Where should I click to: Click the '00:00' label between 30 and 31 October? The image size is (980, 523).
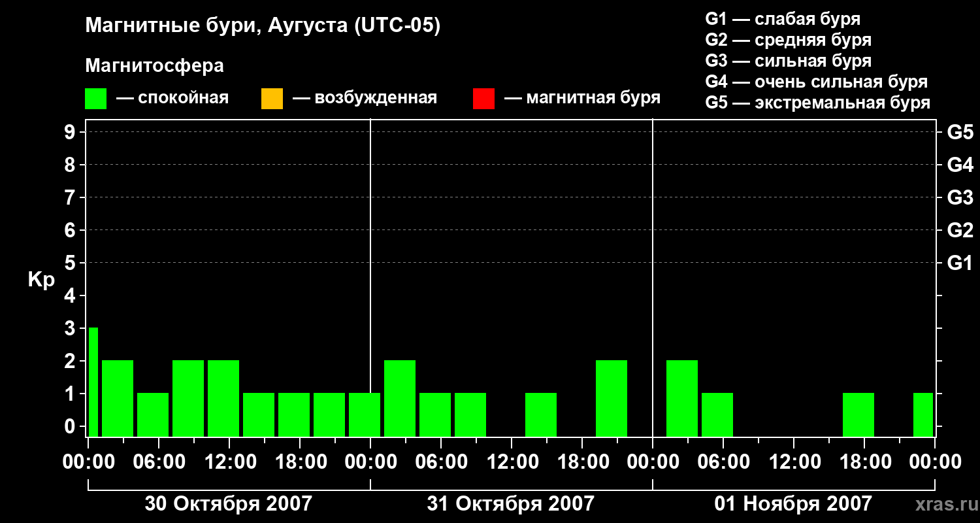coord(370,462)
